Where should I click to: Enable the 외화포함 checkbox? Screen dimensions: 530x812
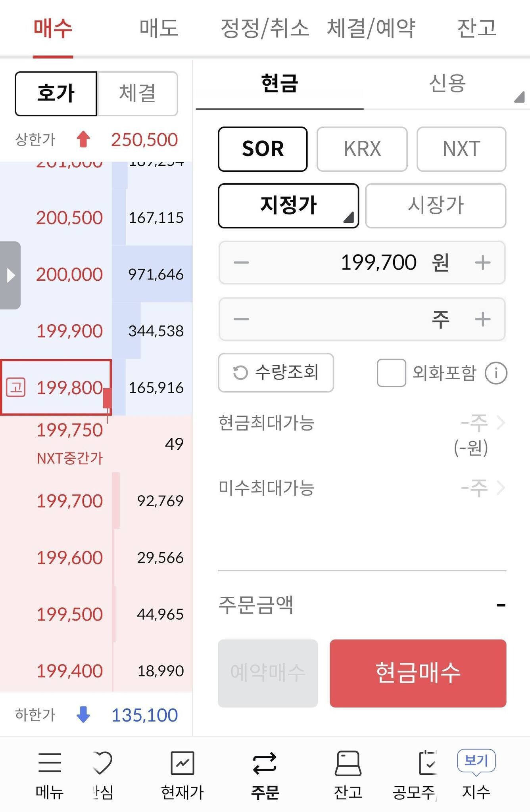(391, 373)
